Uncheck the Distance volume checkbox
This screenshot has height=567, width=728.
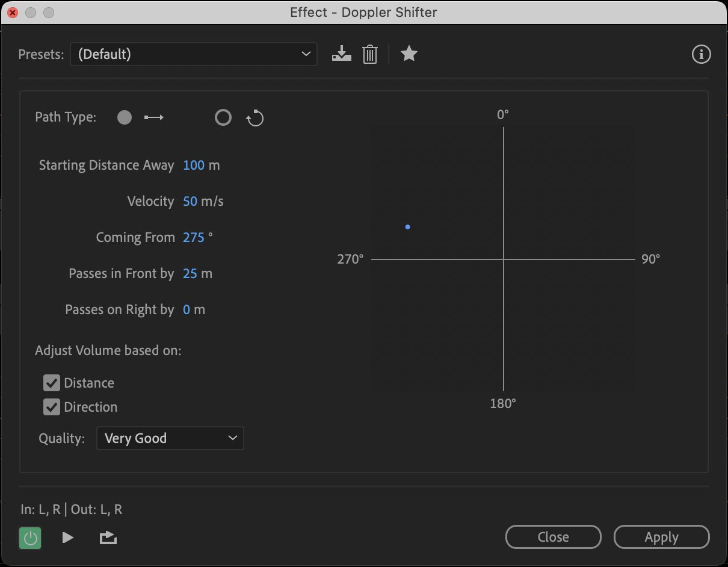point(52,383)
